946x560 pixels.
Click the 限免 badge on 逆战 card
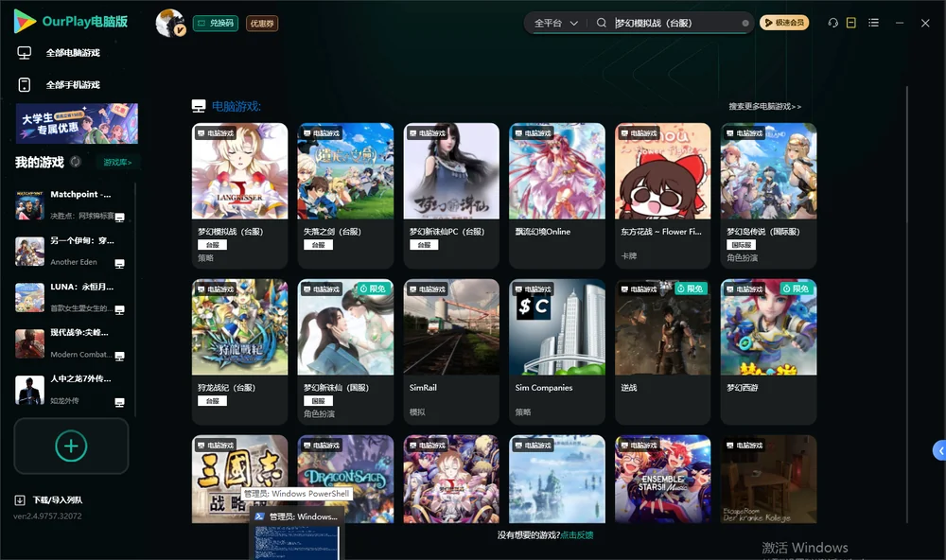click(689, 289)
